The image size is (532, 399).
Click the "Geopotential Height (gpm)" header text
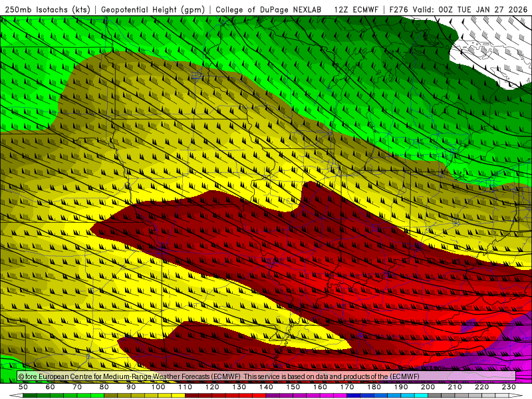coord(153,10)
